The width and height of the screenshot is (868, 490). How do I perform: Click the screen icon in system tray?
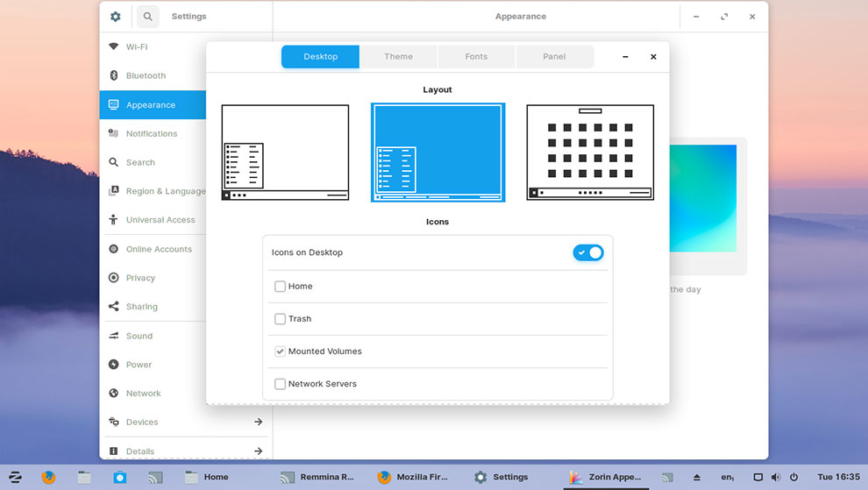758,477
